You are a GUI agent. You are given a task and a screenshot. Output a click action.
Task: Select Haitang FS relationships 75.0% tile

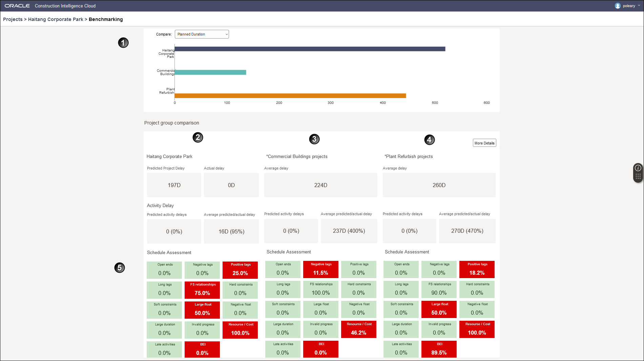[x=202, y=290]
